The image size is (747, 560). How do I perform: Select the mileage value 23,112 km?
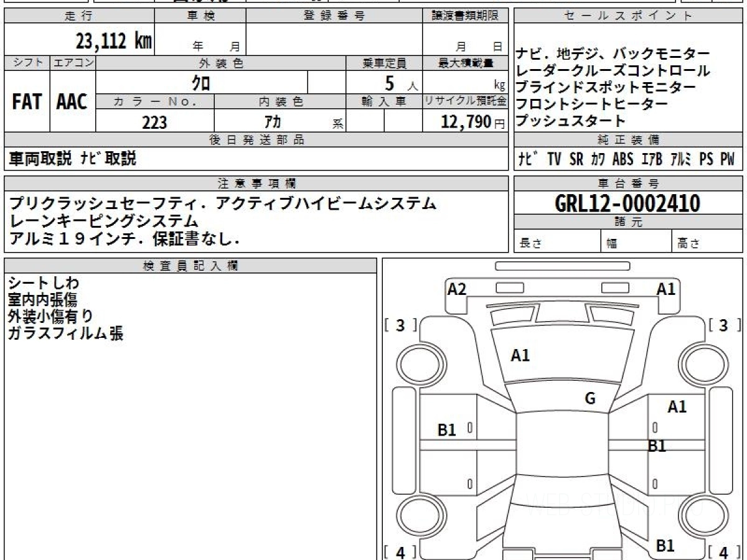point(114,41)
